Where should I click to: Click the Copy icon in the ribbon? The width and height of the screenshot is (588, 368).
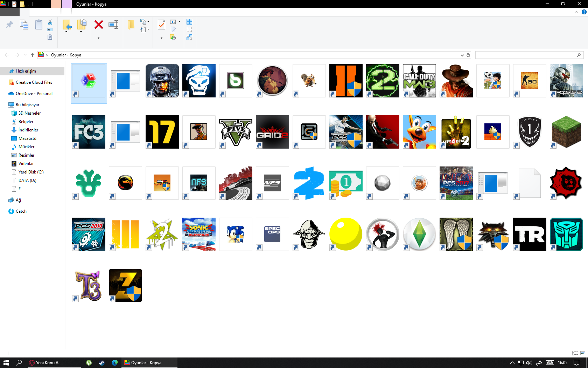pyautogui.click(x=24, y=25)
